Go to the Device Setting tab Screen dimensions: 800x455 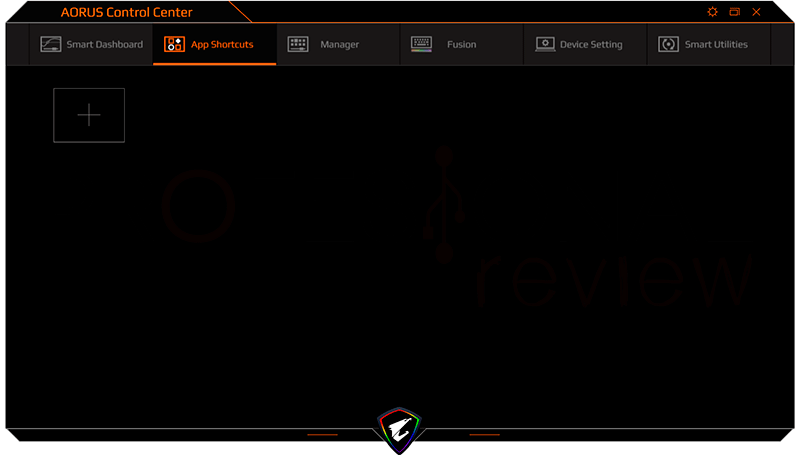[x=585, y=44]
